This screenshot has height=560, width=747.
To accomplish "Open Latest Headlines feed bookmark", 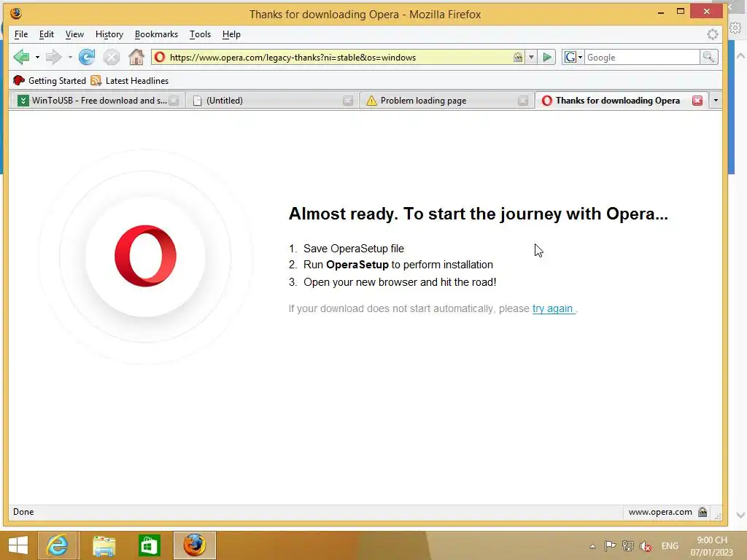I will [x=130, y=80].
